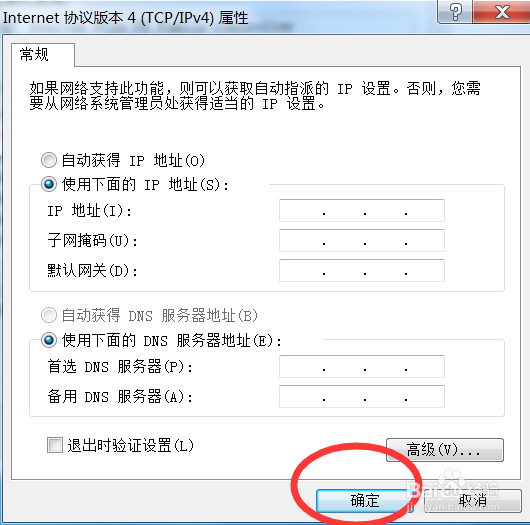
Task: Click the 子网掩码 input field
Action: click(x=362, y=240)
